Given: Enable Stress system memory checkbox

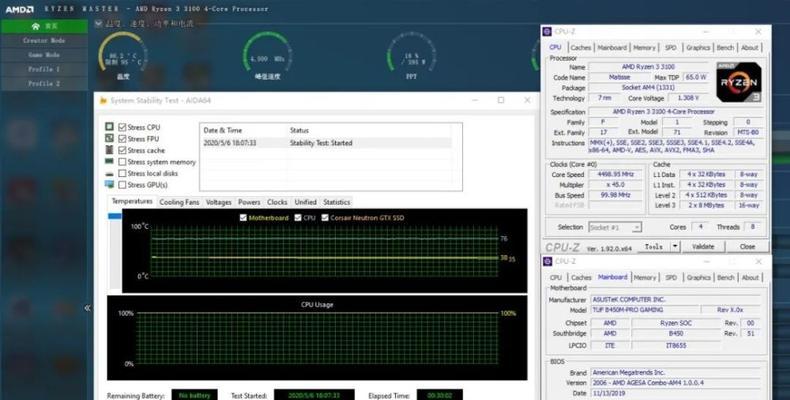Looking at the screenshot, I should tap(122, 162).
